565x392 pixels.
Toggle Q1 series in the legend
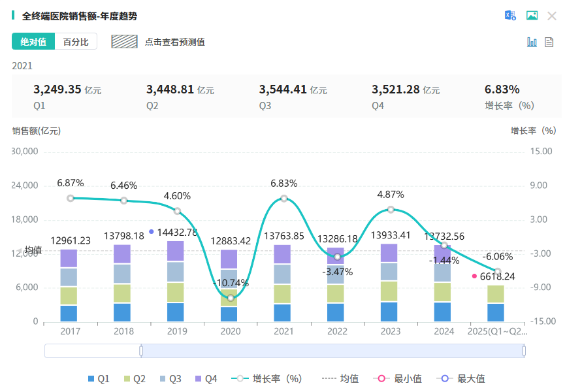point(99,378)
